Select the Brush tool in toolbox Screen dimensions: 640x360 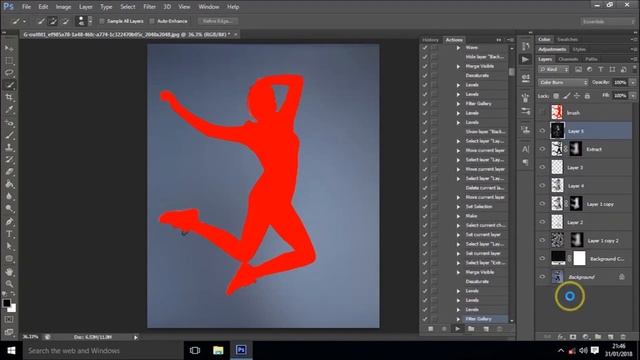tap(9, 135)
